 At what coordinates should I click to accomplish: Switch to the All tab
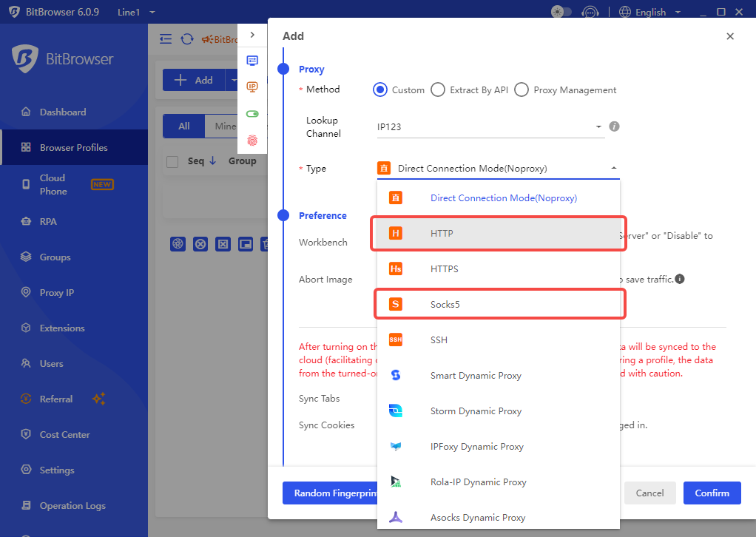click(184, 126)
